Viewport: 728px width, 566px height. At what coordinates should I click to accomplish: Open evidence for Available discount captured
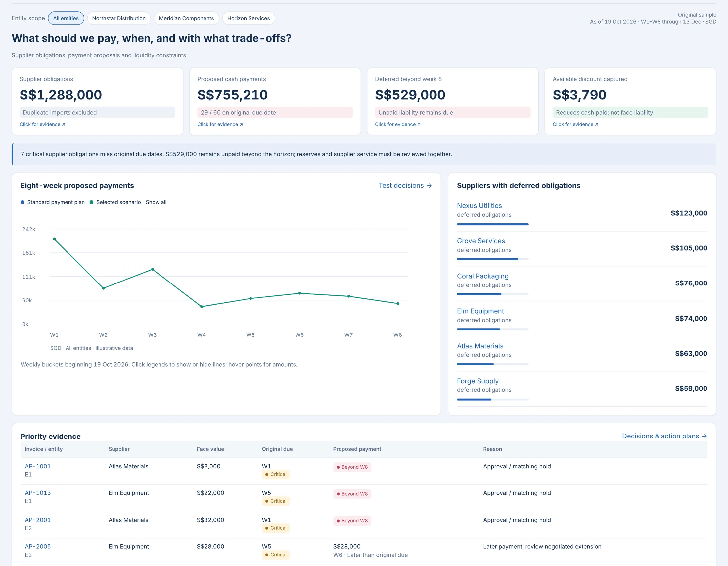point(575,124)
